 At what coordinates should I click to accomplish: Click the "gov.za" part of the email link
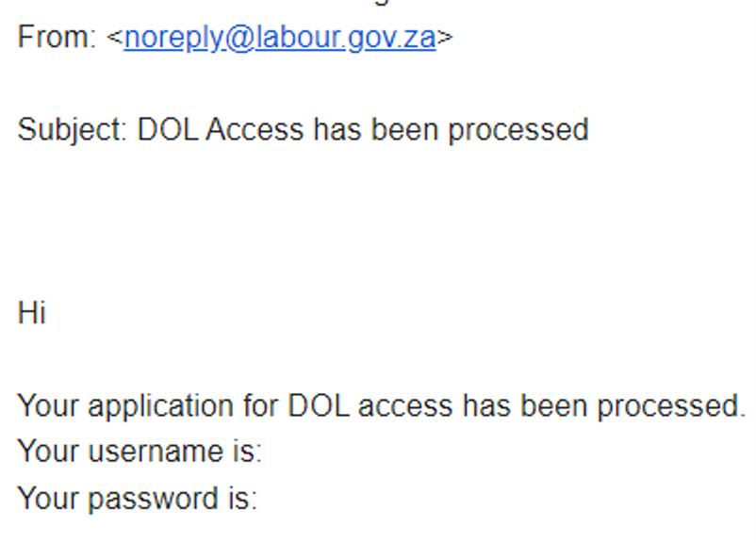pos(391,39)
